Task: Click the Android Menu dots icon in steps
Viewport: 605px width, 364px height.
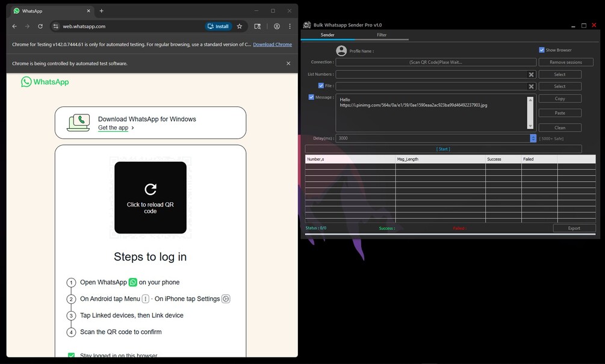Action: 146,299
